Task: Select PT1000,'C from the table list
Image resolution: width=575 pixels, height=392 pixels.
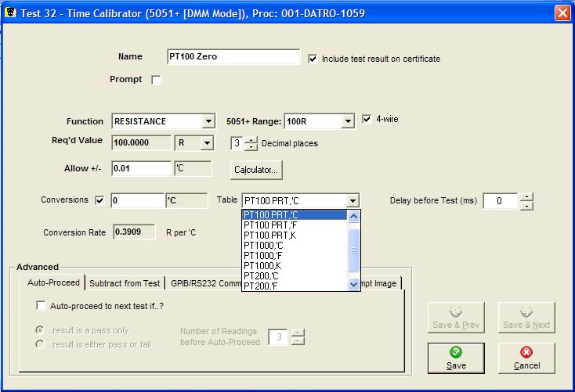Action: (x=262, y=246)
